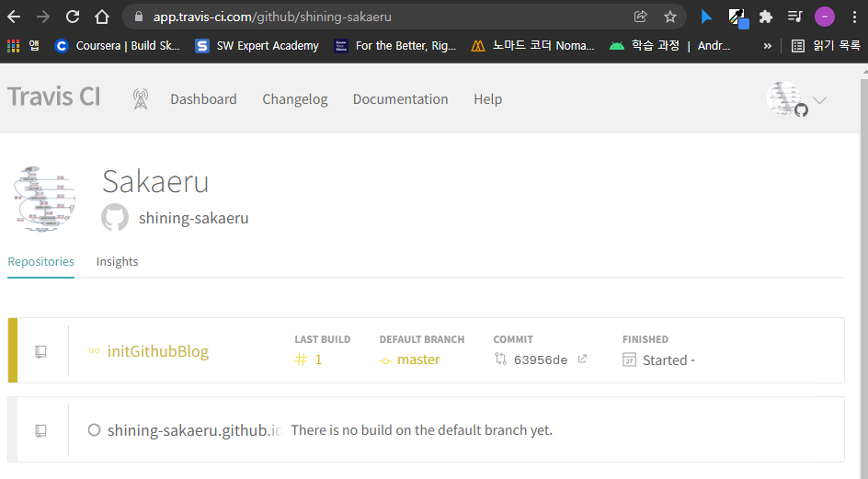The width and height of the screenshot is (868, 479).
Task: Open the broadcast tower icon
Action: click(x=141, y=99)
